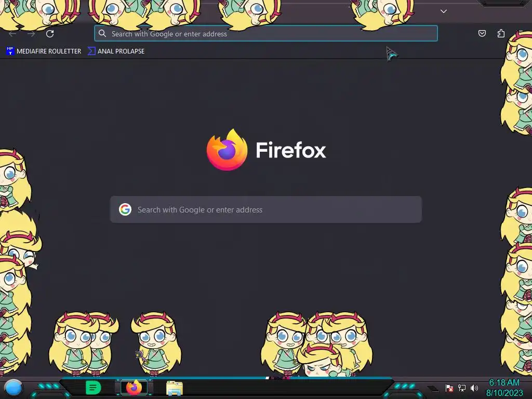Screen dimensions: 532x399
Task: Open the ANAL PROLAPSE bookmark
Action: (x=116, y=51)
